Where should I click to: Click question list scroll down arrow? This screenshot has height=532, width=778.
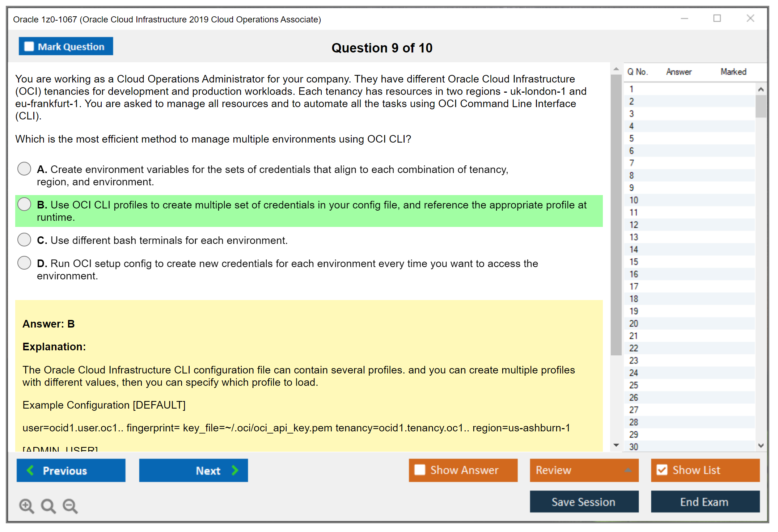761,446
